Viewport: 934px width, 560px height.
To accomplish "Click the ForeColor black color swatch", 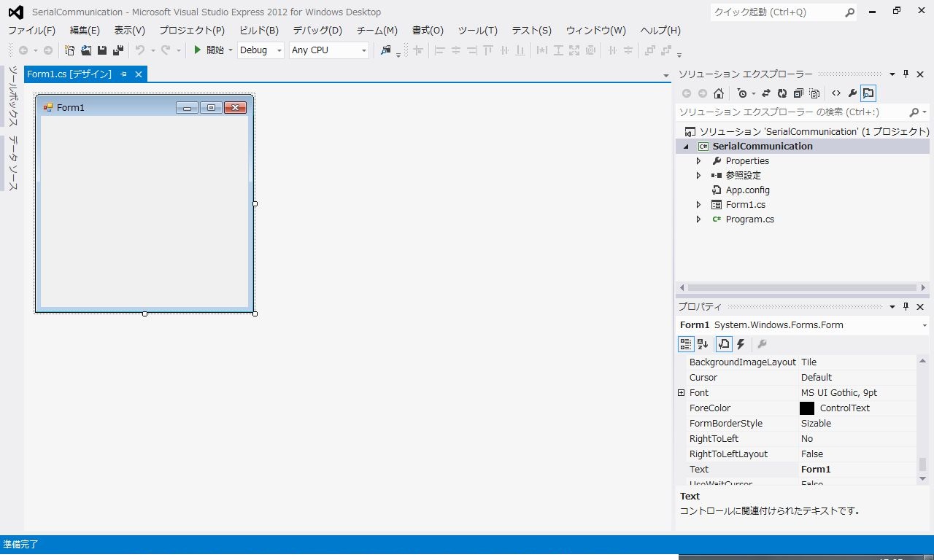I will click(x=807, y=408).
